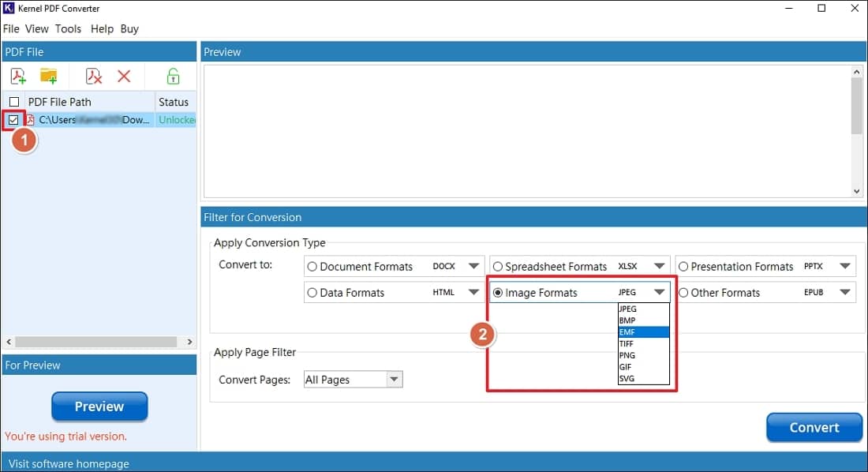This screenshot has width=868, height=472.
Task: Click the file list scroll left arrow
Action: (9, 342)
